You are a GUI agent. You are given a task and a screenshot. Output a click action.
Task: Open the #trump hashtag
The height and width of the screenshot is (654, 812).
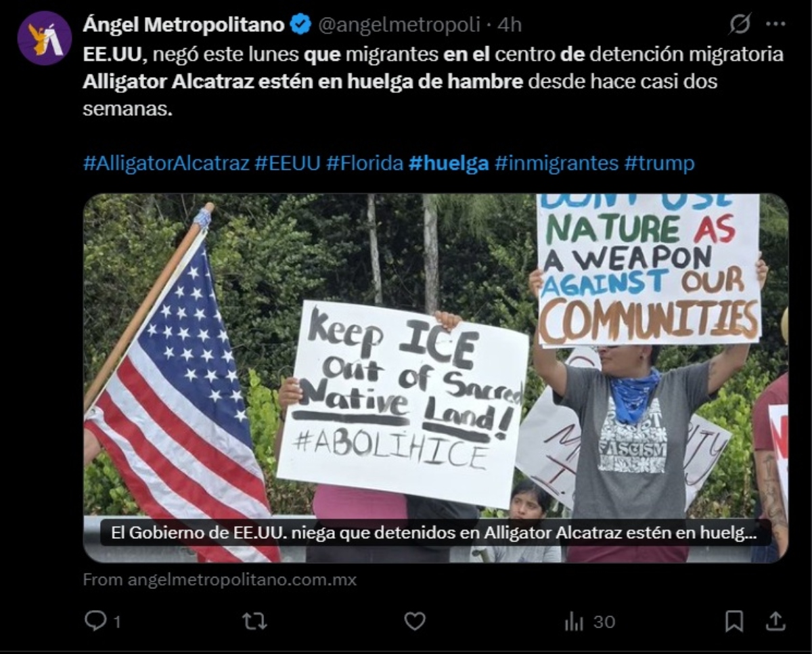(x=659, y=164)
